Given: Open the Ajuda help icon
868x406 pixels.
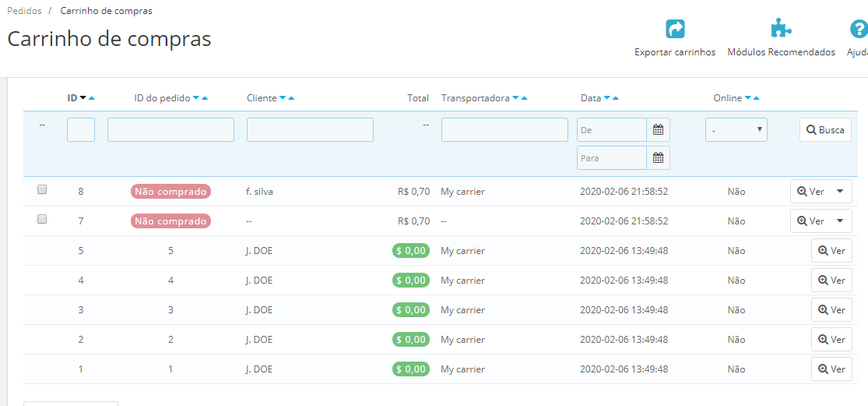Looking at the screenshot, I should pos(859,29).
